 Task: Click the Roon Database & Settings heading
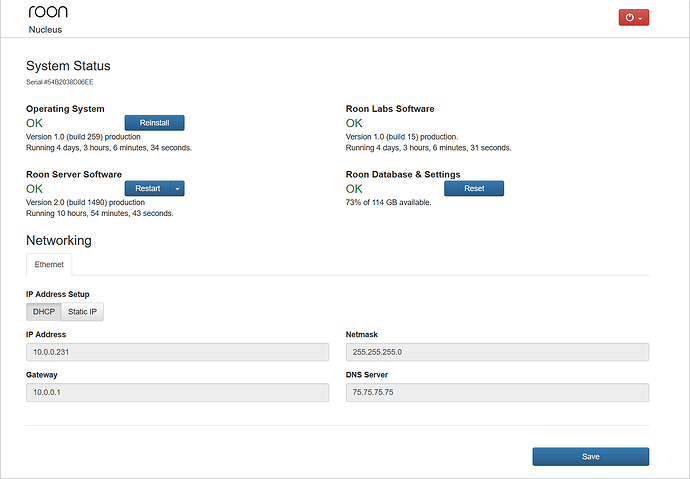403,174
